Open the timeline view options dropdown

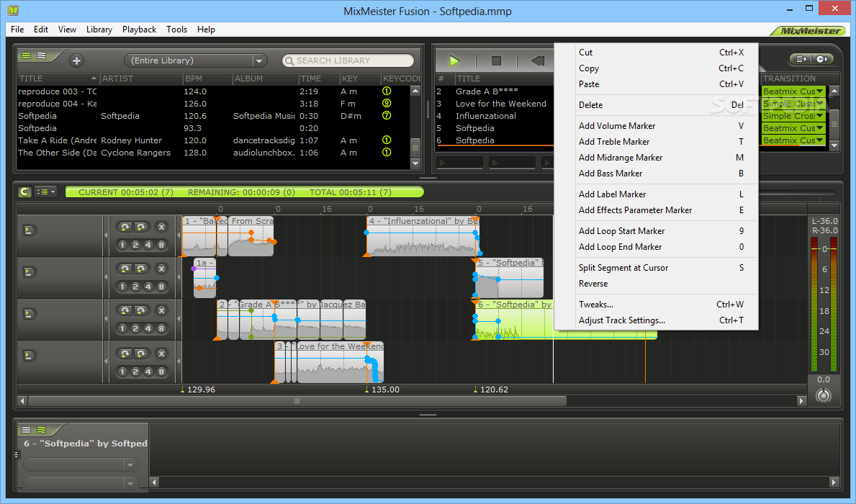[x=45, y=192]
